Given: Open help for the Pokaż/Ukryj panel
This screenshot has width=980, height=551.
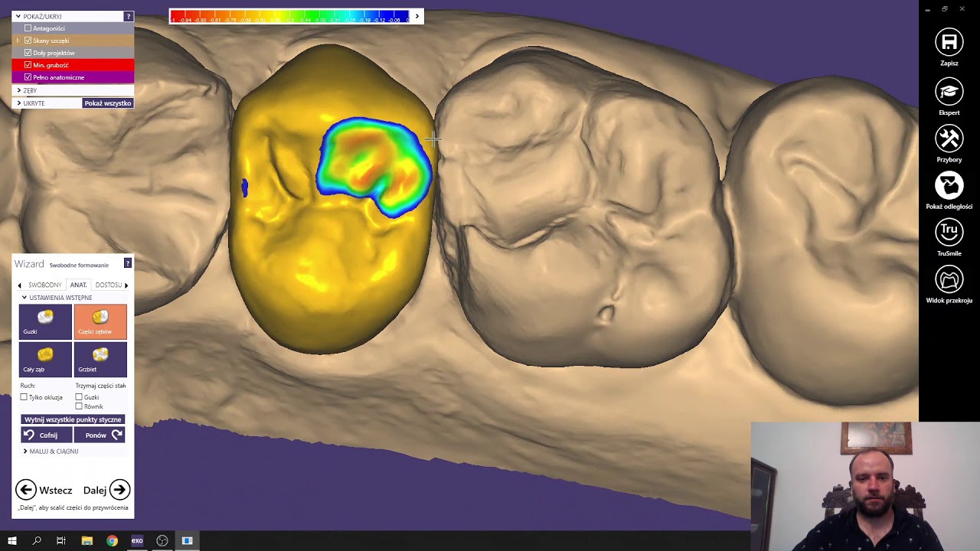Looking at the screenshot, I should click(128, 16).
